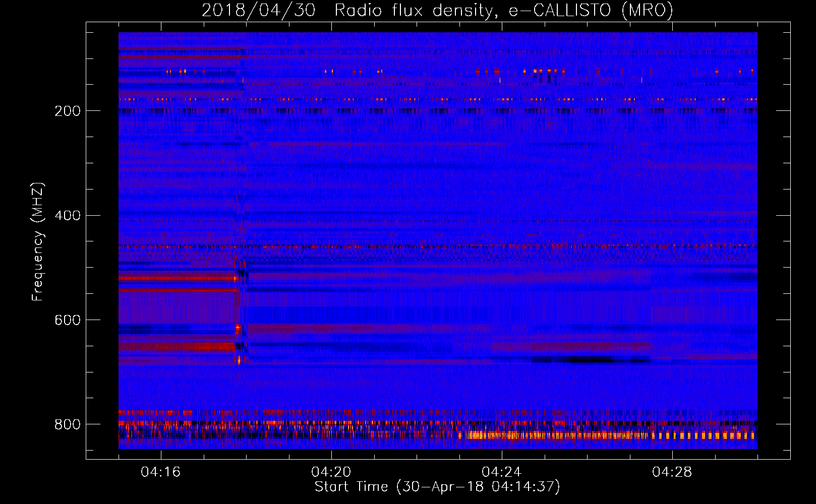
Task: Click the '200' frequency tick label
Action: (x=68, y=111)
